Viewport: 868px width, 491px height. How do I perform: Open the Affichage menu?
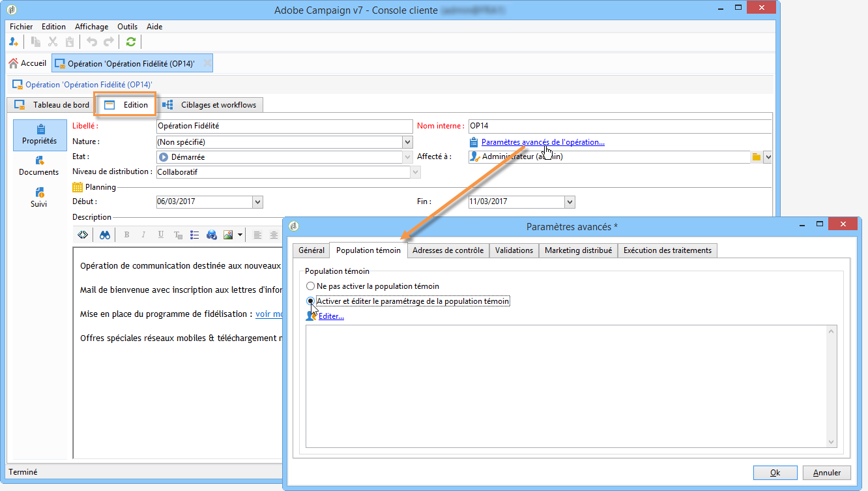92,27
